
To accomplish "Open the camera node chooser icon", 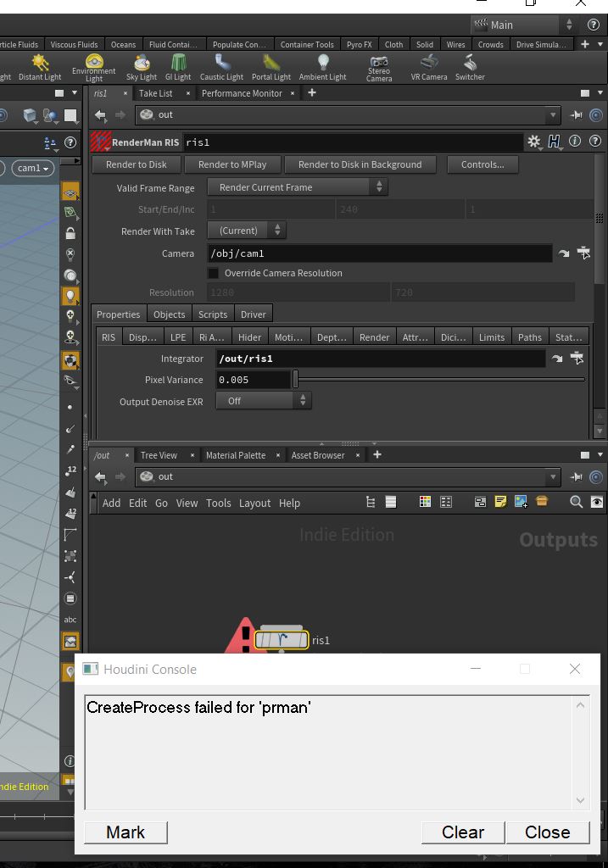I will [x=583, y=253].
